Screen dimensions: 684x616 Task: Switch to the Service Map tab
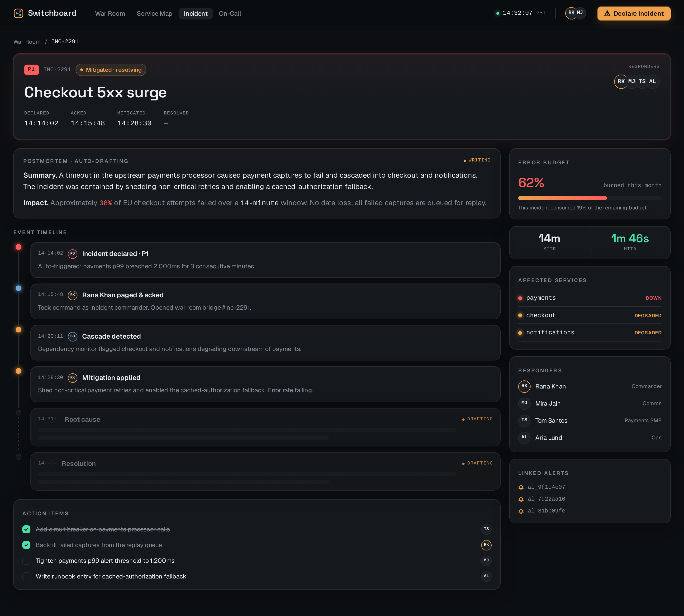point(154,14)
